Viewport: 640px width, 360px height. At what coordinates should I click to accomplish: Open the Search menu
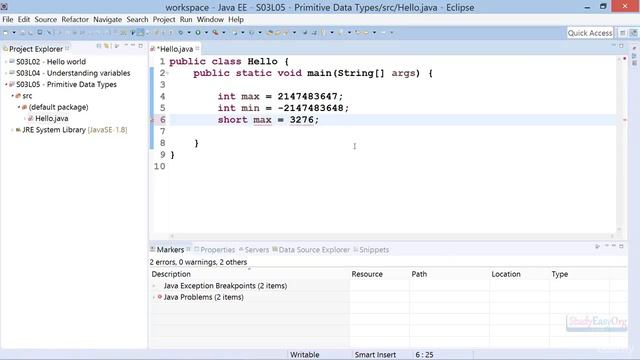pyautogui.click(x=137, y=20)
